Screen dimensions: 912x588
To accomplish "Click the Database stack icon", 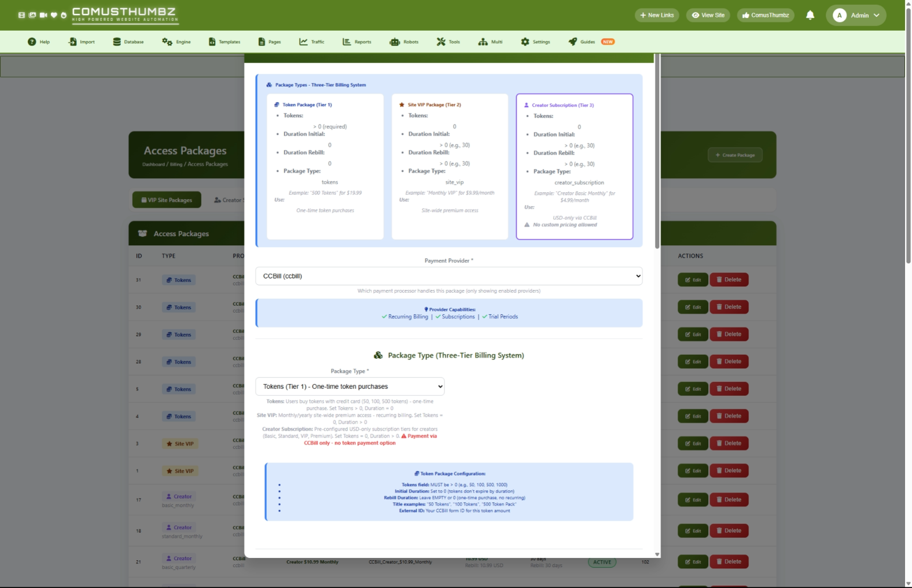I will (117, 42).
